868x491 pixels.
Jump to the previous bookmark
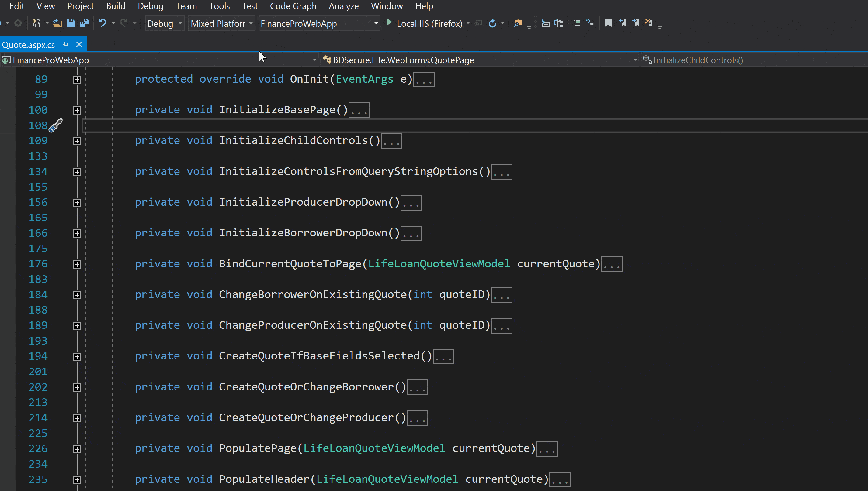click(623, 23)
